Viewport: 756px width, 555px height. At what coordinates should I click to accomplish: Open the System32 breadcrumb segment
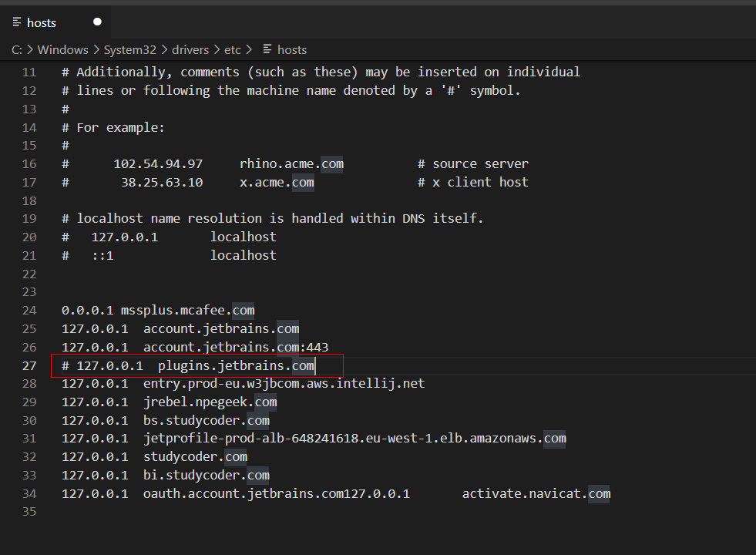[x=130, y=49]
